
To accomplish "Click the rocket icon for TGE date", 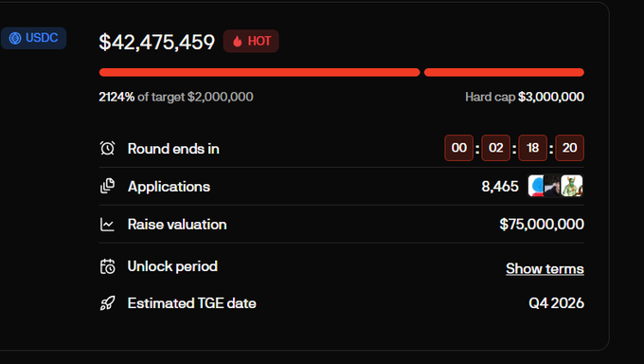I will [108, 303].
